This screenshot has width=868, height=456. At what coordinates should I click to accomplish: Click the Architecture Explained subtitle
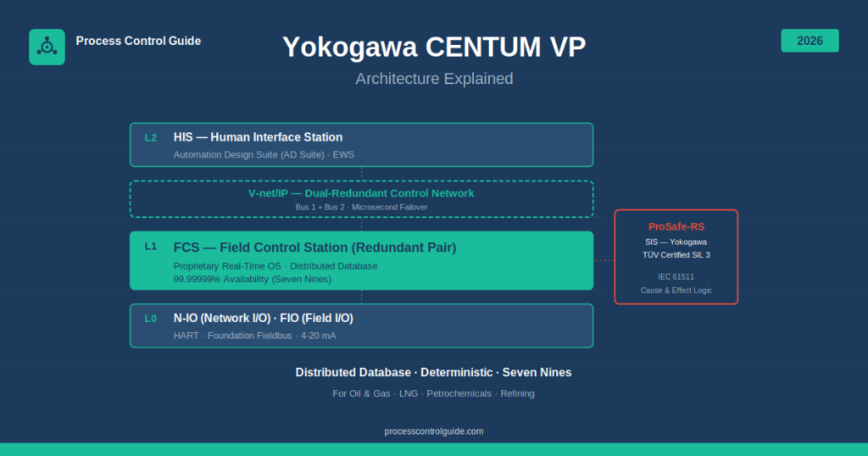coord(434,79)
